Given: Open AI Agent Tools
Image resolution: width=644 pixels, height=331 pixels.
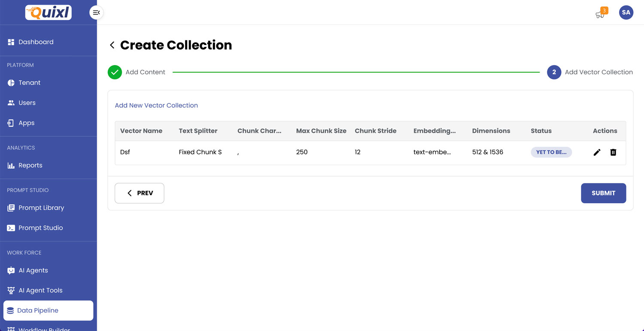Looking at the screenshot, I should [x=40, y=291].
